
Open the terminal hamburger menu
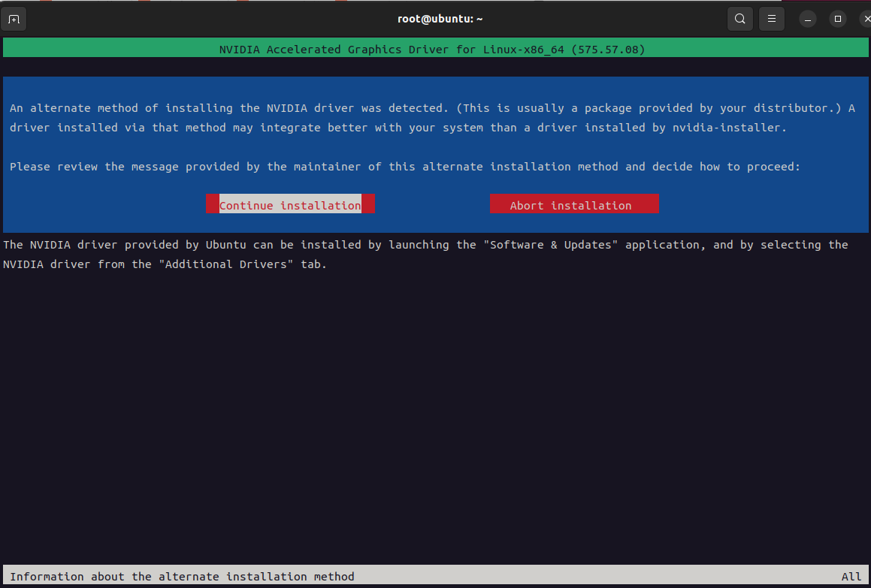coord(772,19)
